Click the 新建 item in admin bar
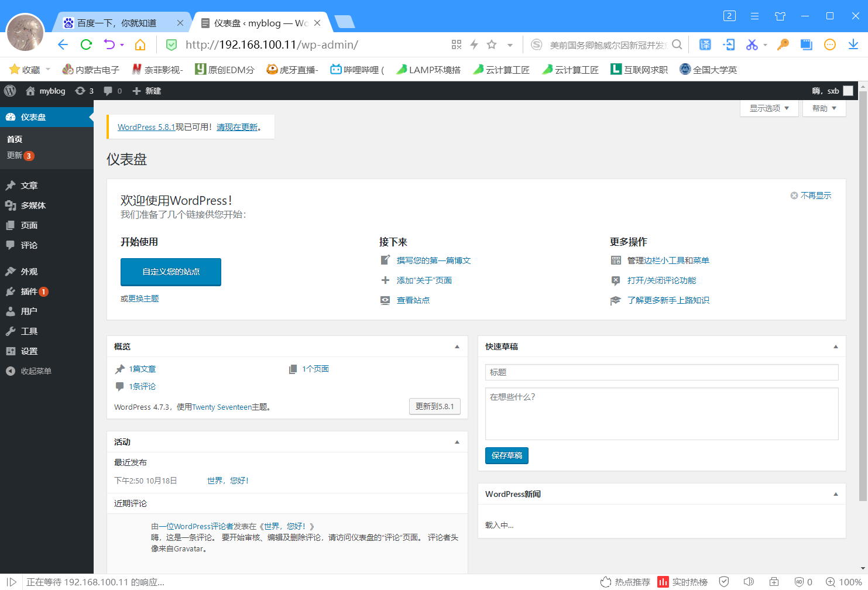868x590 pixels. (147, 91)
